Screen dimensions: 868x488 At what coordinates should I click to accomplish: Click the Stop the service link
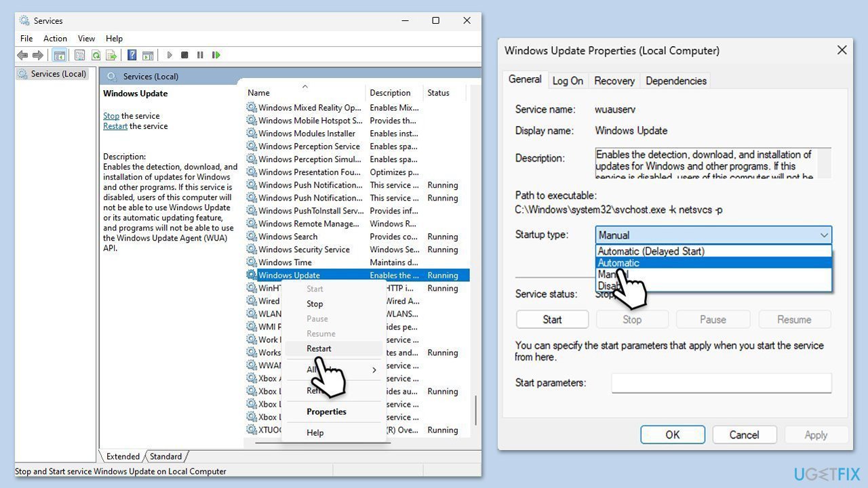click(111, 116)
